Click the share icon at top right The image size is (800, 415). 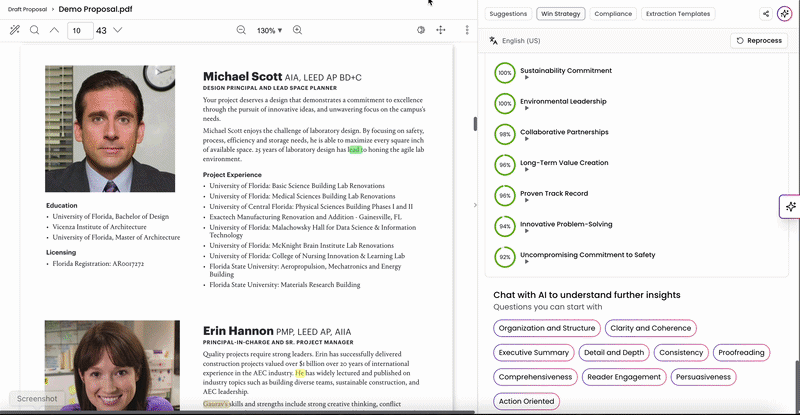tap(766, 14)
